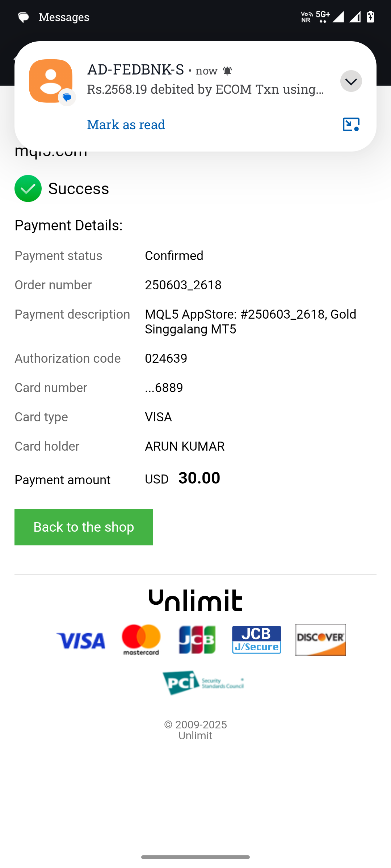Expand the AD-FEDBNK-S notification chevron
The height and width of the screenshot is (868, 391).
point(351,81)
